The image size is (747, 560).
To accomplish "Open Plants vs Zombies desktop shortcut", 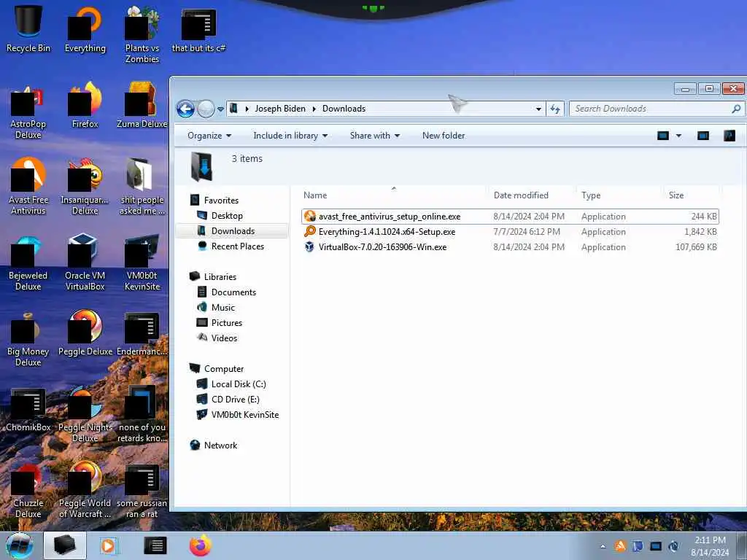I will 142,34.
